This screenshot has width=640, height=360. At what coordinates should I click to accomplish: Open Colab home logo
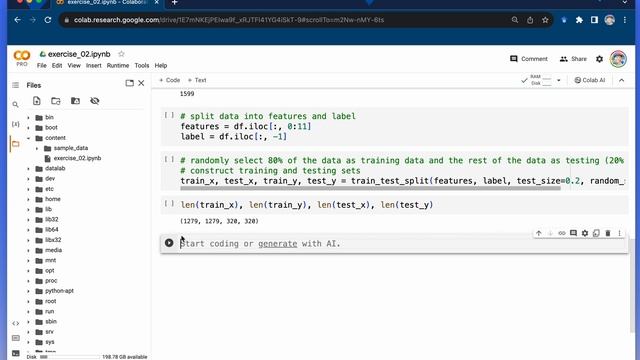tap(22, 55)
